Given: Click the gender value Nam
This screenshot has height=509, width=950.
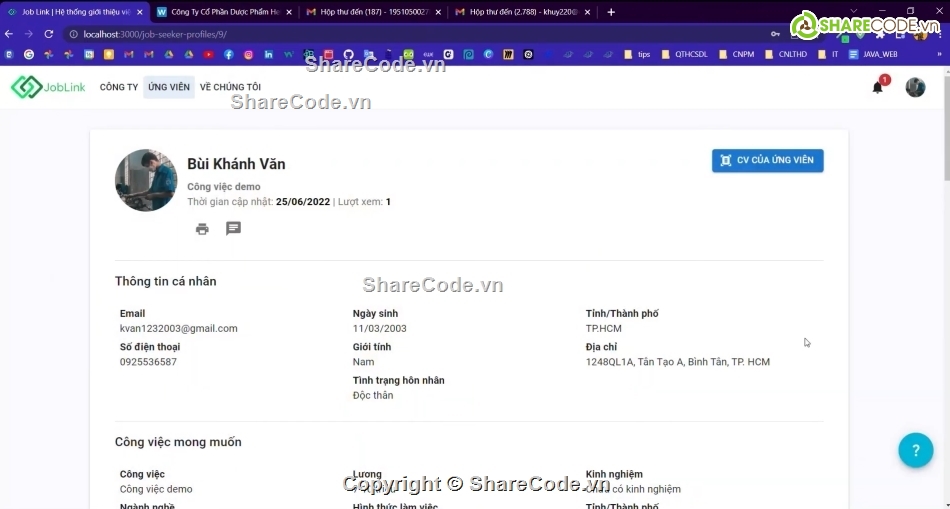Looking at the screenshot, I should pyautogui.click(x=364, y=362).
